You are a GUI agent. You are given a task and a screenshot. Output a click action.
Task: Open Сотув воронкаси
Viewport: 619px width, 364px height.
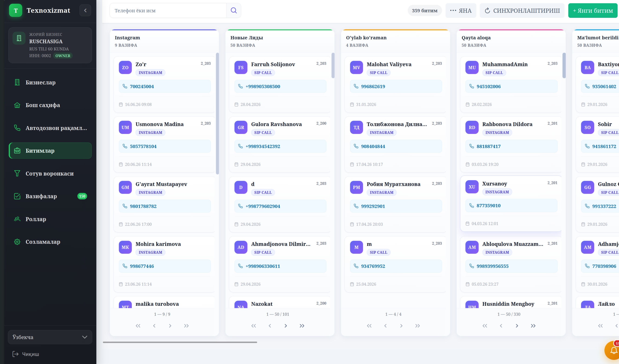point(50,173)
